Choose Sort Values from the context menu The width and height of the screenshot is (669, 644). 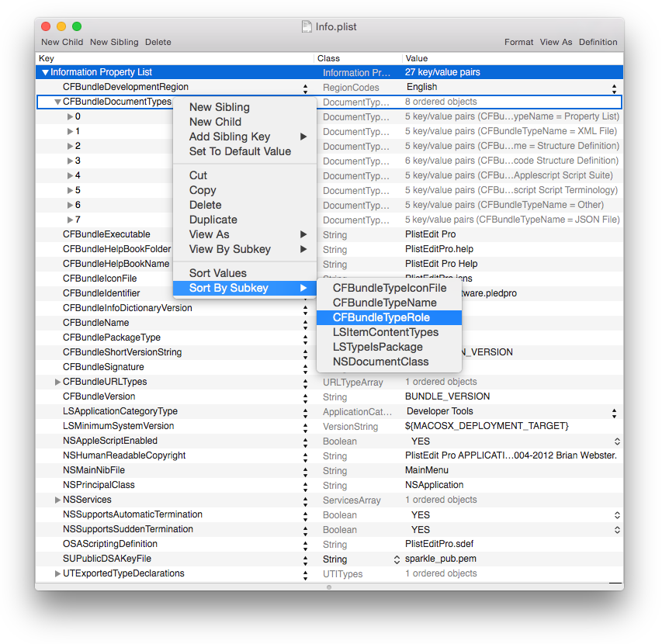[217, 273]
